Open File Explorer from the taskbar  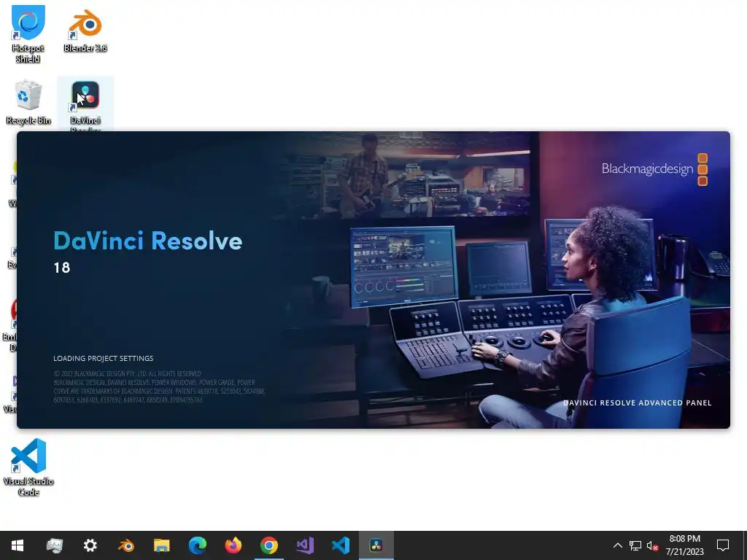(161, 545)
